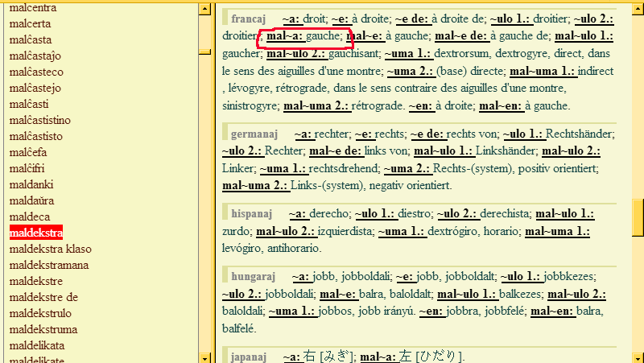This screenshot has height=363, width=644.
Task: Select malĉastisto in the word list
Action: 35,136
